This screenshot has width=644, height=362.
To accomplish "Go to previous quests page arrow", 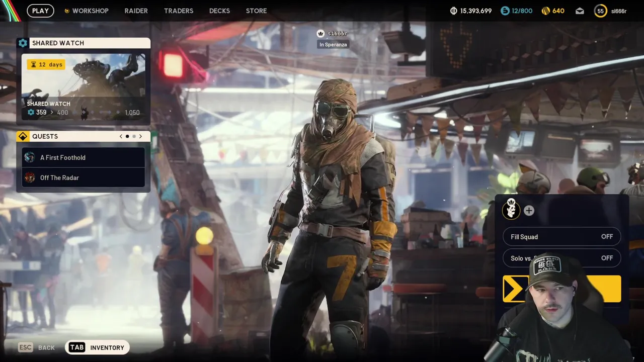I will 121,136.
